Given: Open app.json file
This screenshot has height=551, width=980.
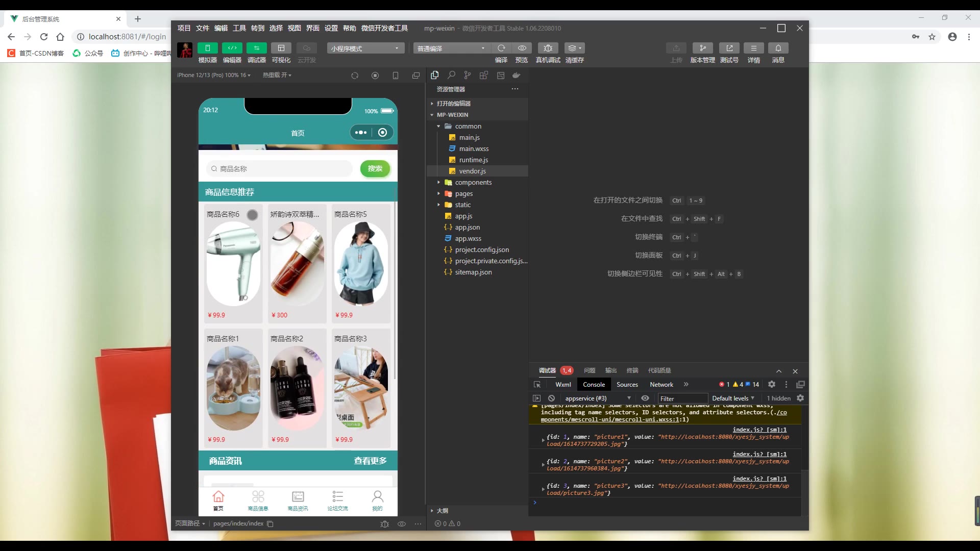Looking at the screenshot, I should click(x=477, y=227).
